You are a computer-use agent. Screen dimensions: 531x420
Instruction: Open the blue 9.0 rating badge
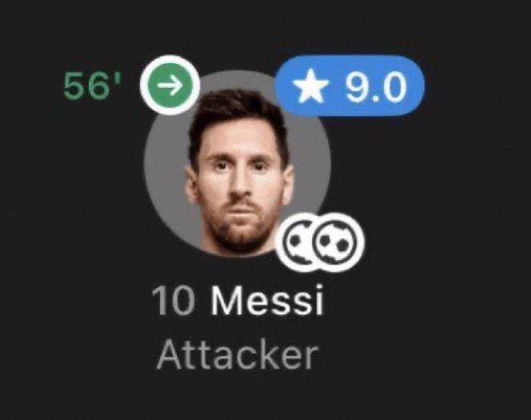[x=349, y=86]
